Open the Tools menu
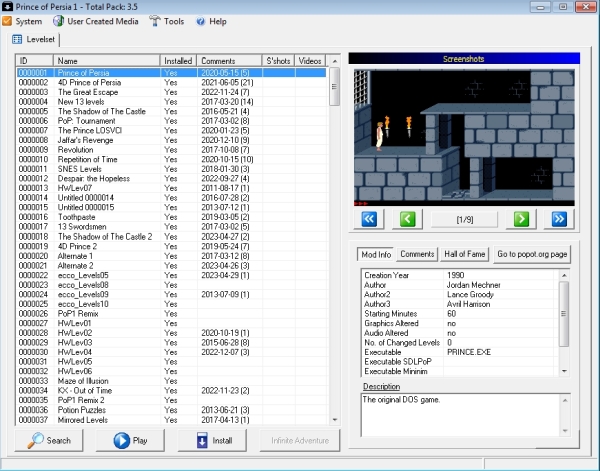 [166, 21]
